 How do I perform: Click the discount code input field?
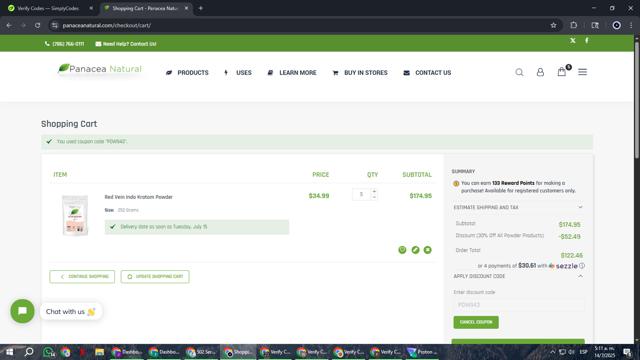pos(518,305)
